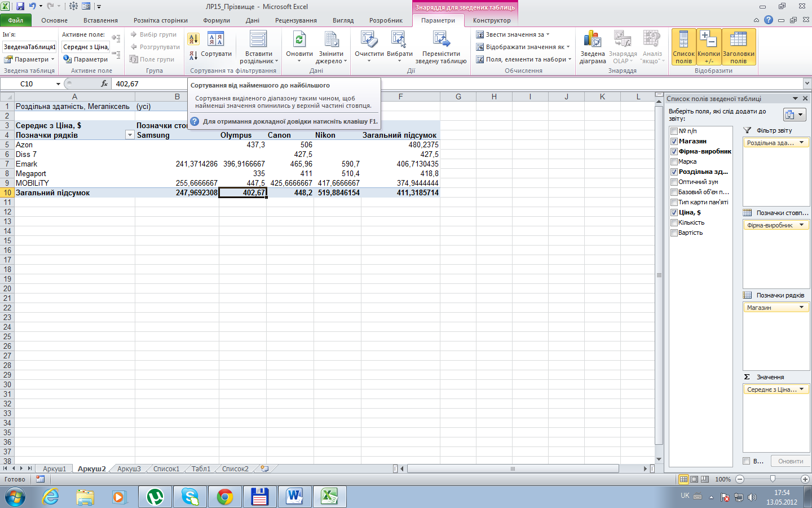Click fx insert function icon
The image size is (812, 508).
coord(104,84)
